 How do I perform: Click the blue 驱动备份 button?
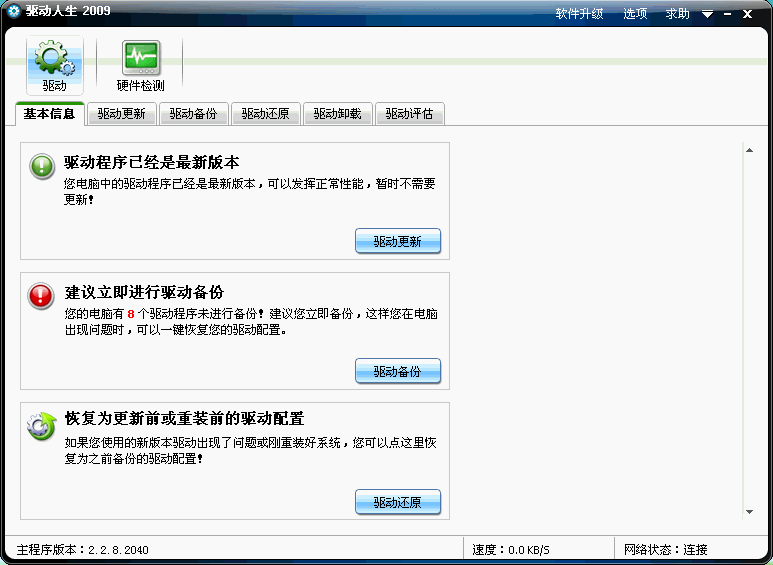[398, 371]
